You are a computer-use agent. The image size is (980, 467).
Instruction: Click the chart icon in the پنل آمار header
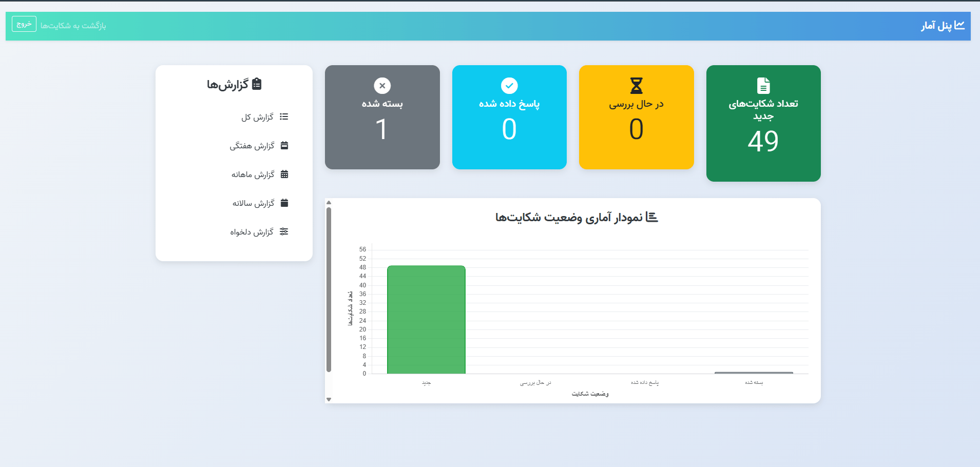tap(961, 26)
